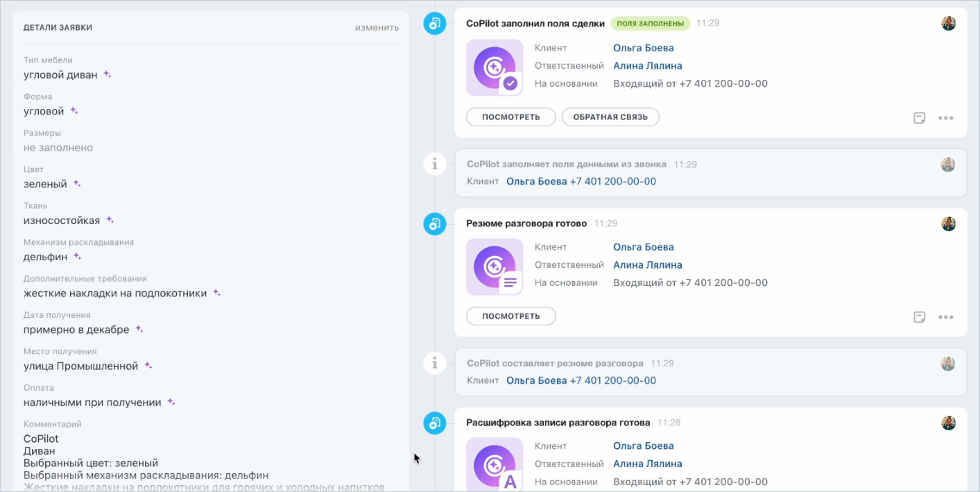The image size is (980, 492).
Task: Open responsible Алина Лялина in Расшифровка card
Action: pyautogui.click(x=648, y=464)
